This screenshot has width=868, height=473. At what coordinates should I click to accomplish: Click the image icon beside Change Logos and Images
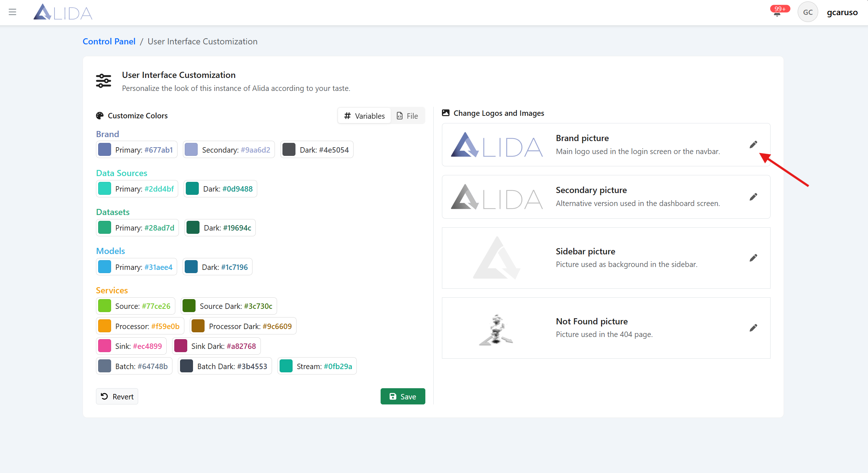[x=446, y=113]
